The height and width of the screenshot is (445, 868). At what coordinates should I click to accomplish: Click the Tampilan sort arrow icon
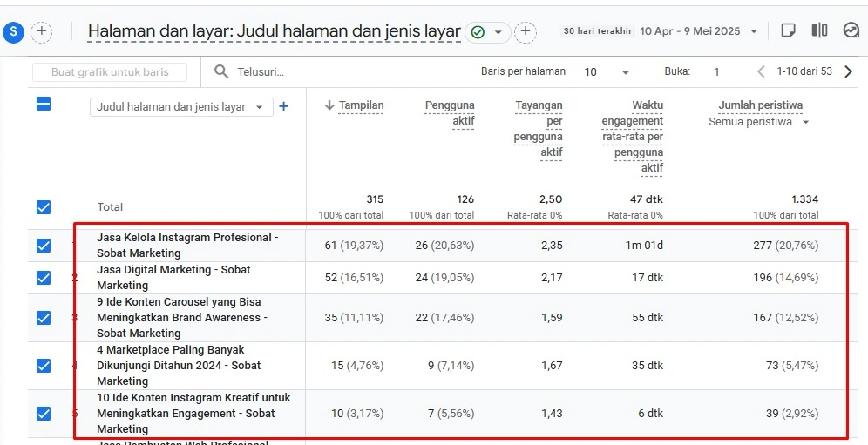click(x=329, y=105)
